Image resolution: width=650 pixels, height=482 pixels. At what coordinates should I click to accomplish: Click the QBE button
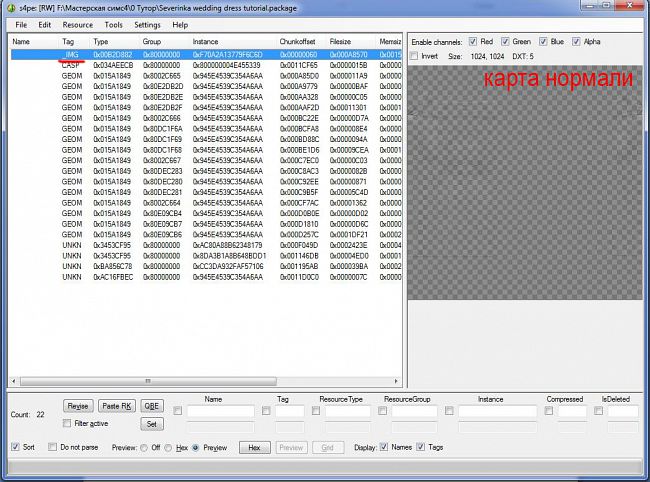pyautogui.click(x=151, y=405)
